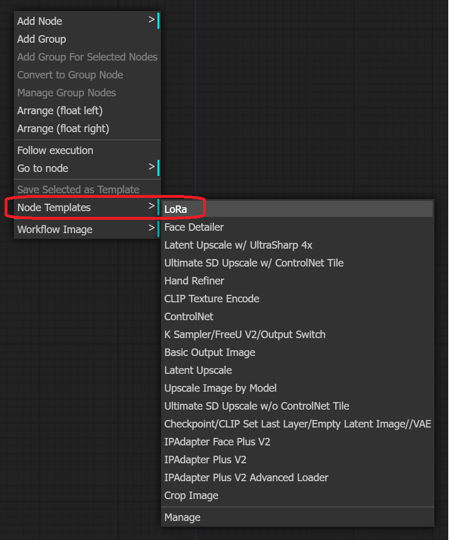450x540 pixels.
Task: Select CLIP Texture Encode template
Action: pyautogui.click(x=297, y=299)
